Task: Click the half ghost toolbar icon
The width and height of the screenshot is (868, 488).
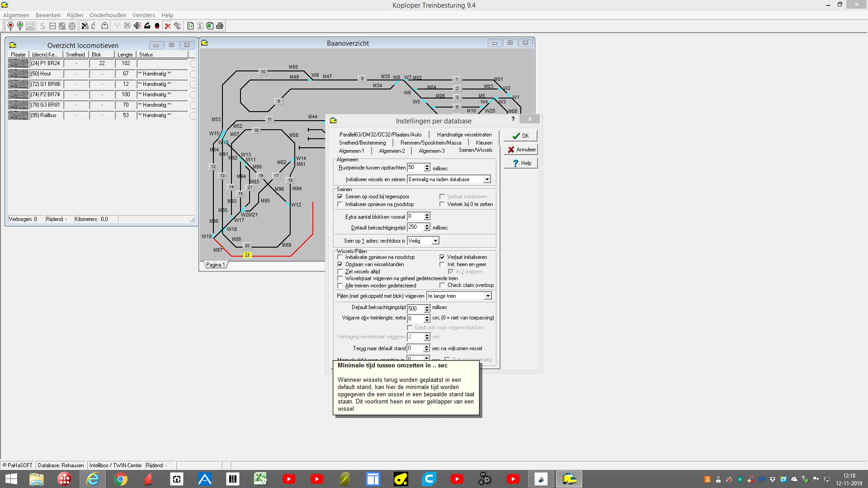Action: (x=94, y=26)
